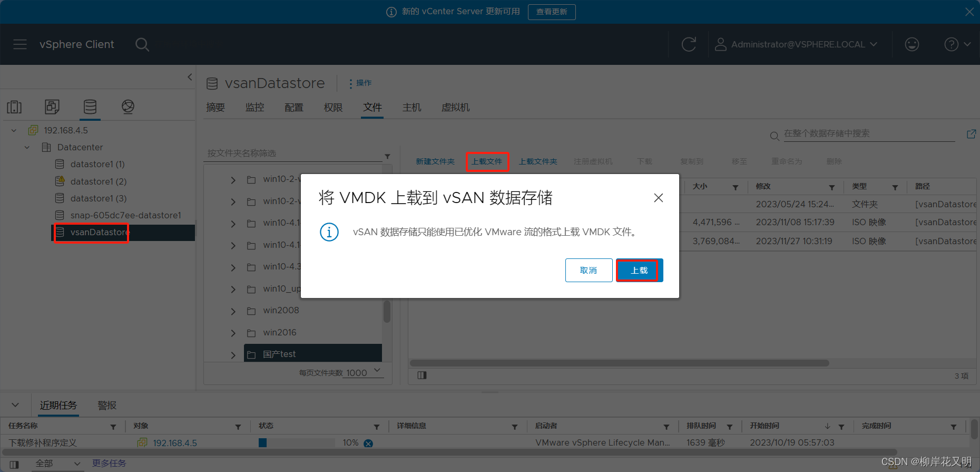980x472 pixels.
Task: Open search results in new window icon
Action: [x=972, y=134]
